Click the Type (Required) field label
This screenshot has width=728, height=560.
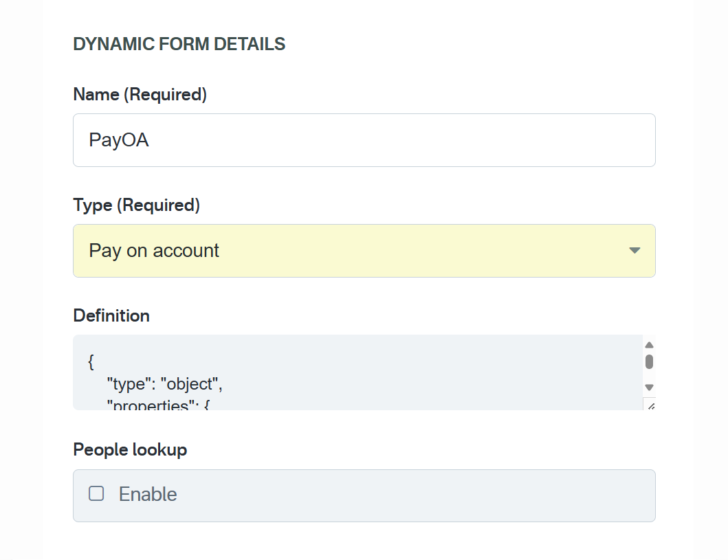(x=136, y=205)
